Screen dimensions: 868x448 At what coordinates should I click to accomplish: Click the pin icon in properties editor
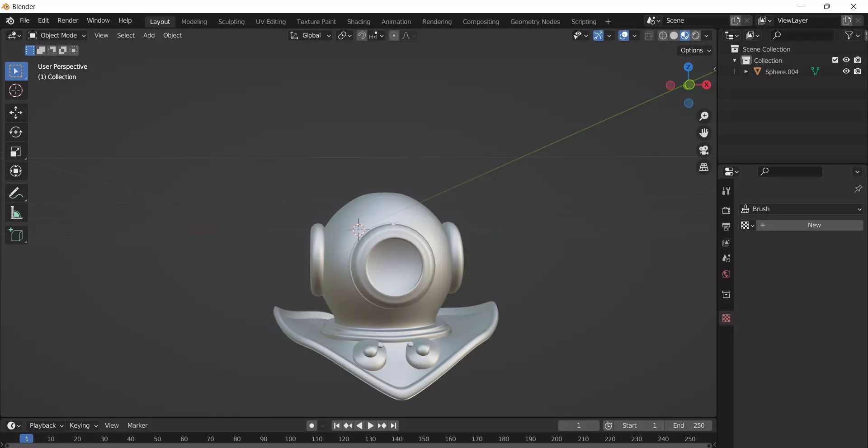[858, 189]
